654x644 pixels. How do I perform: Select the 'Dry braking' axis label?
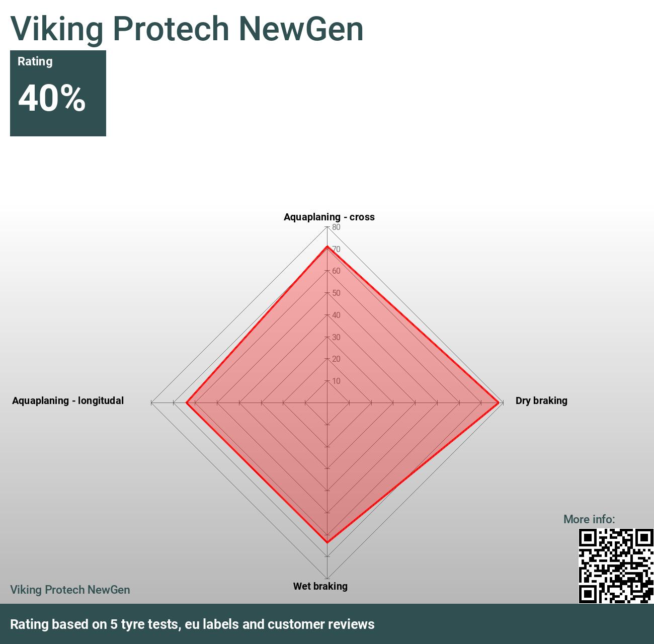pos(541,400)
